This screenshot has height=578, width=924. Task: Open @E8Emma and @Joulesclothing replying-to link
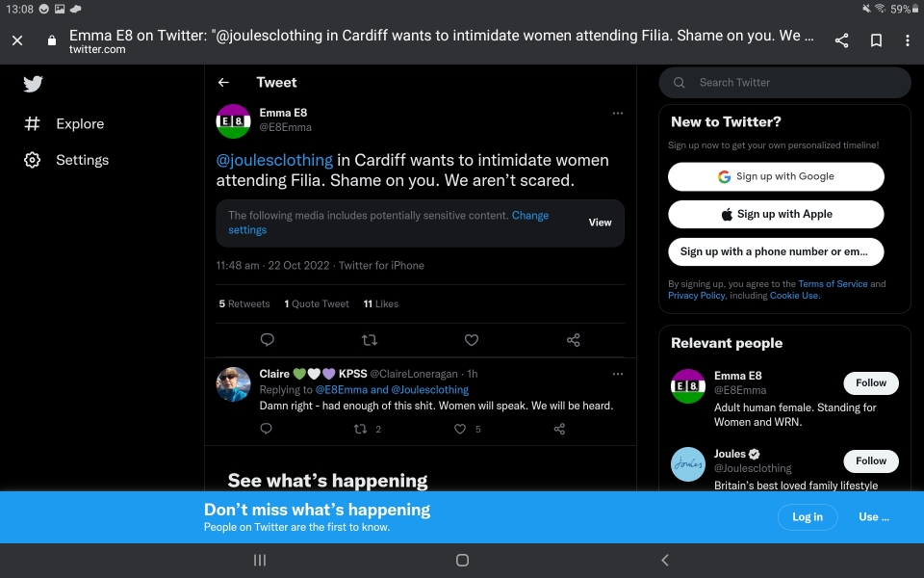click(x=392, y=390)
